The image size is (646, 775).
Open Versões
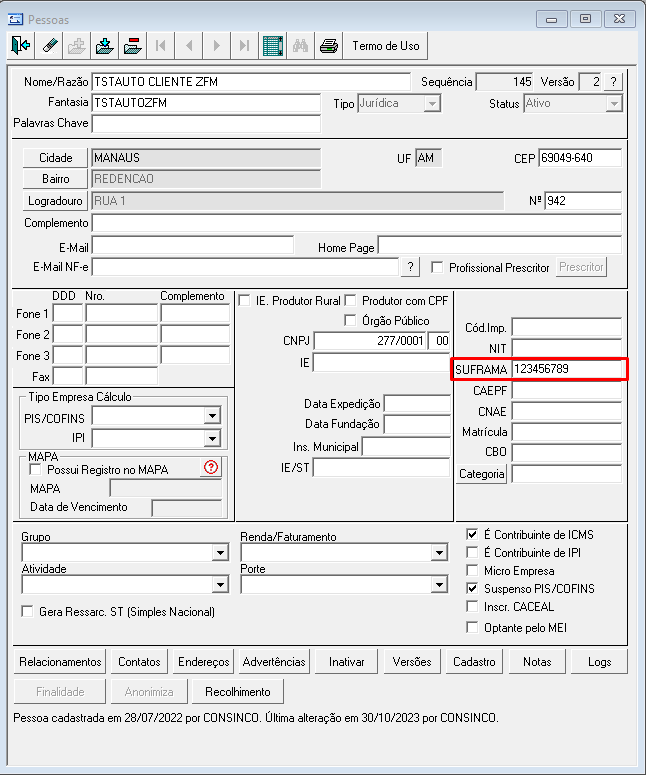(412, 661)
